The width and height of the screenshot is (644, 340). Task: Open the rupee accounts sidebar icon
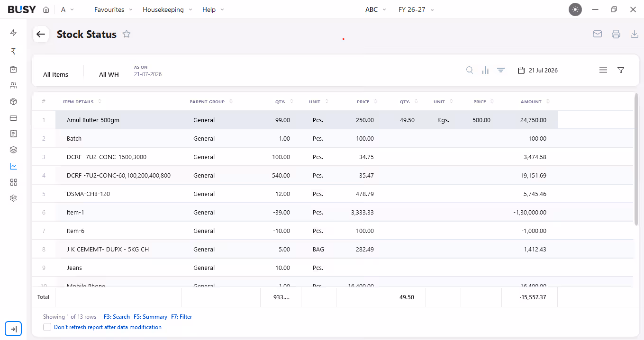(13, 52)
